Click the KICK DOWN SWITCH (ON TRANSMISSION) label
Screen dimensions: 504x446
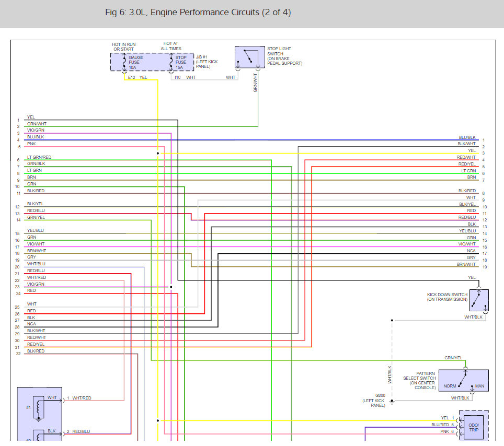click(x=447, y=297)
